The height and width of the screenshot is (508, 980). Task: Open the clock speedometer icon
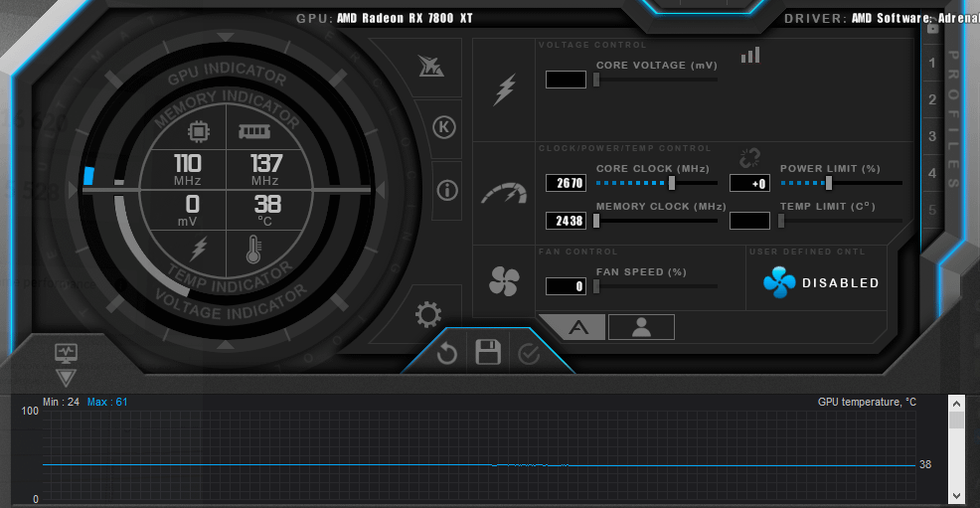pos(504,194)
